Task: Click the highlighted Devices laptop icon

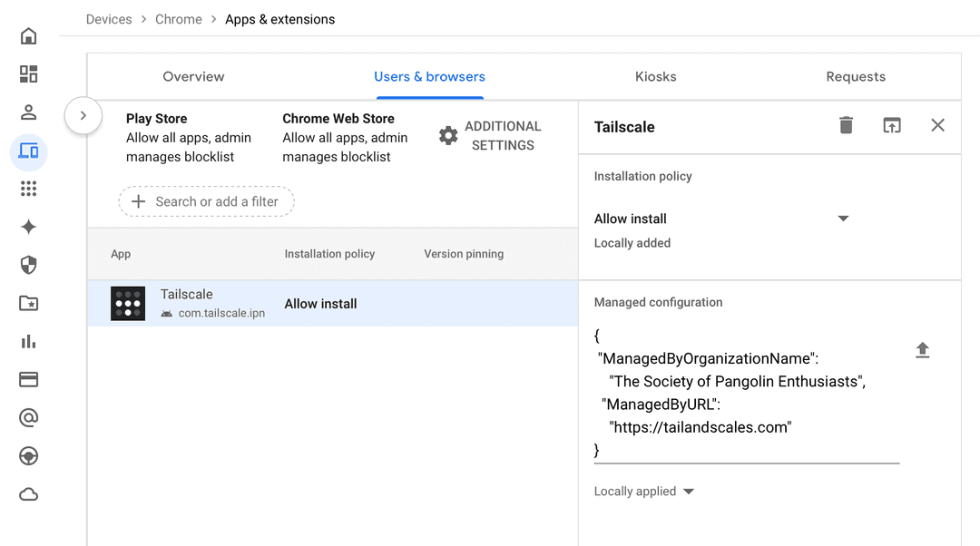Action: point(28,151)
